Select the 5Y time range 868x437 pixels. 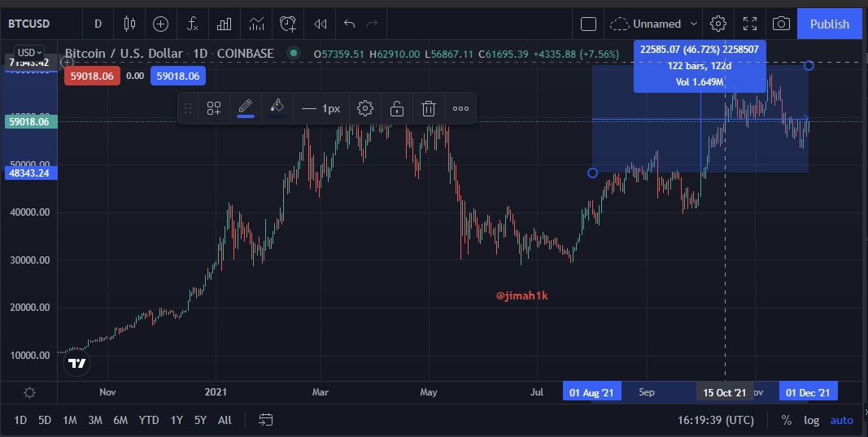tap(200, 421)
